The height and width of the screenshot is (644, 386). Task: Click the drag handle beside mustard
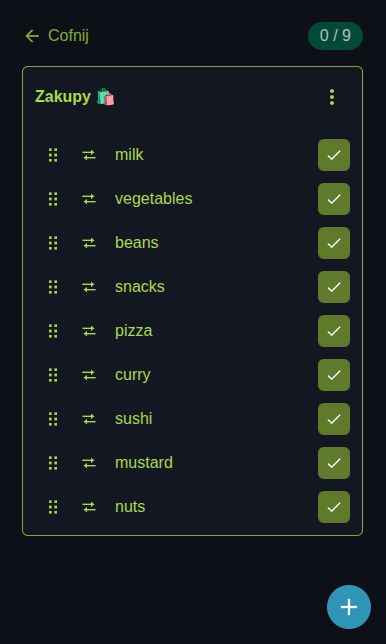pyautogui.click(x=53, y=463)
